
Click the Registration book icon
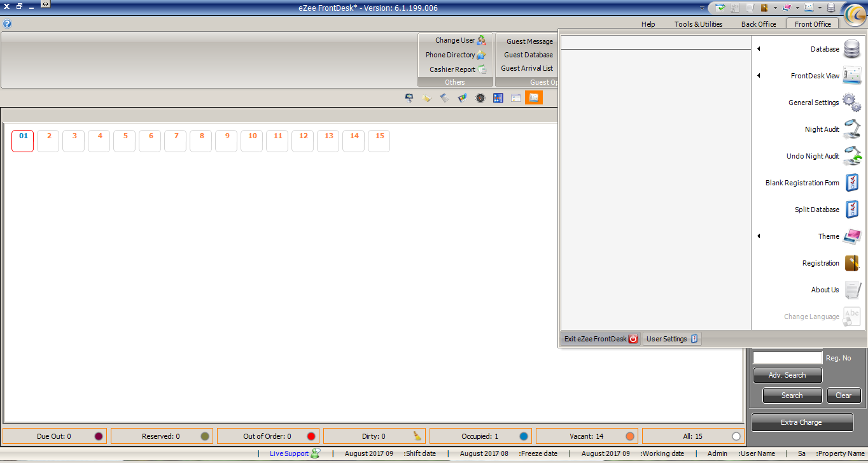tap(851, 263)
